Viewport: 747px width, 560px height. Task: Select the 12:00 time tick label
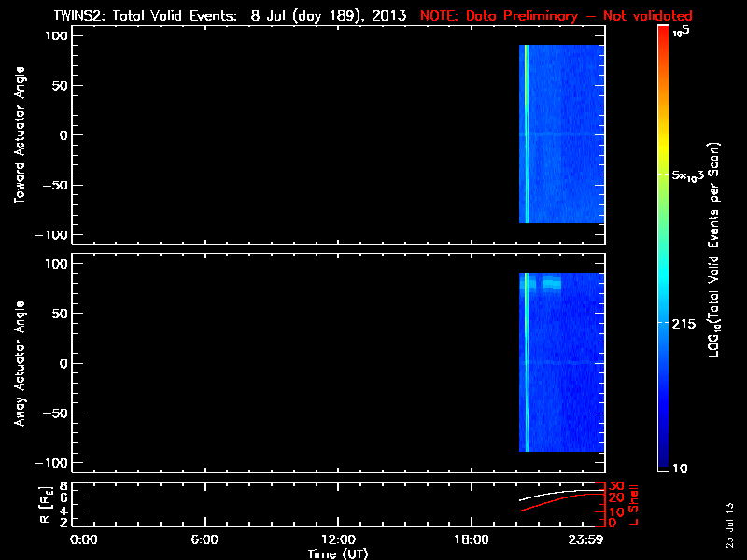pyautogui.click(x=338, y=539)
